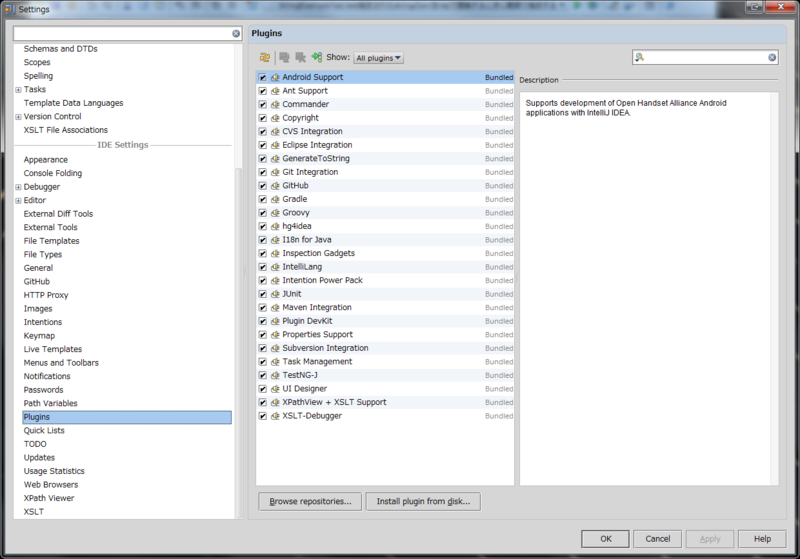Open HTTP Proxy settings
The image size is (800, 559).
click(45, 295)
